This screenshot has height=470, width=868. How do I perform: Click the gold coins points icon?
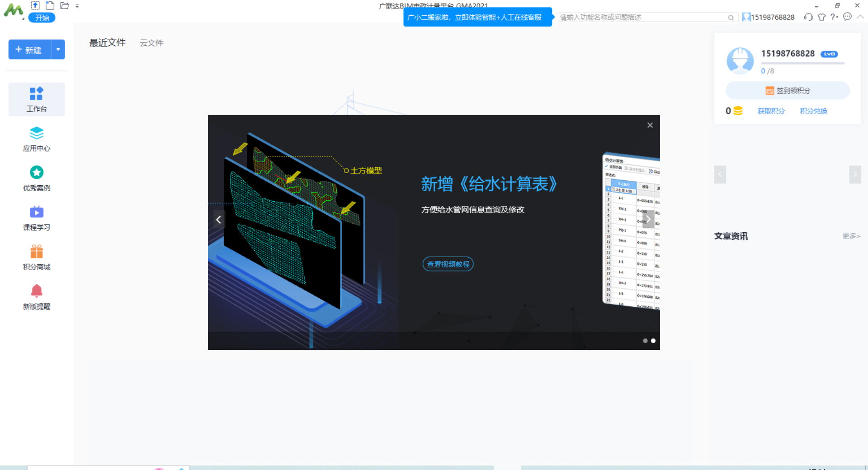tap(738, 111)
